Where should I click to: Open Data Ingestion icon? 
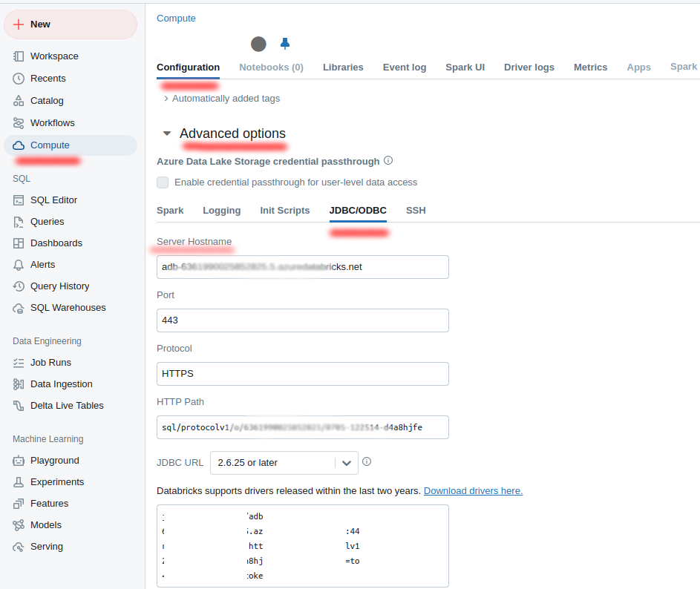[x=19, y=384]
